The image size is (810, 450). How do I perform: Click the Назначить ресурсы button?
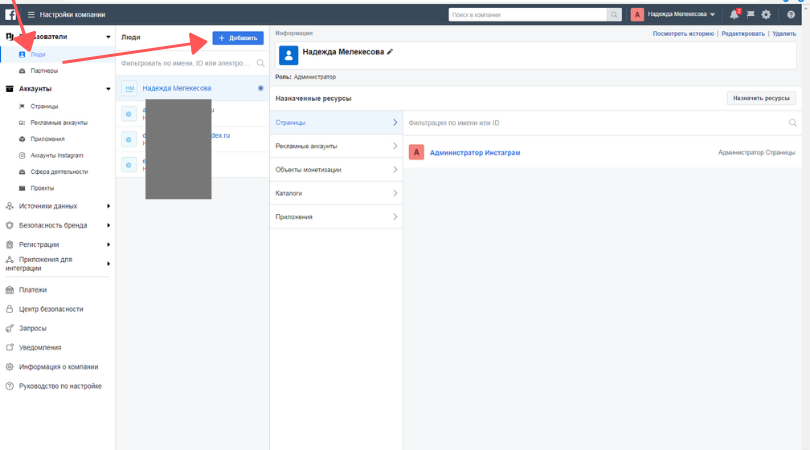pos(761,98)
